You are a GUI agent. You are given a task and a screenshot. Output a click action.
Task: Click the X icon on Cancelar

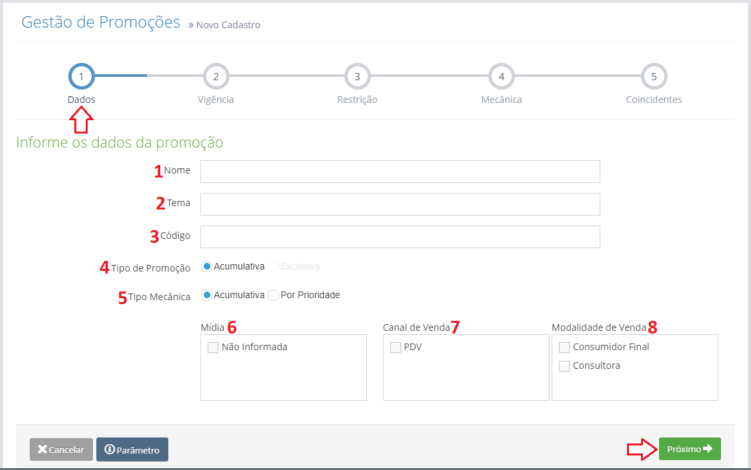point(42,449)
